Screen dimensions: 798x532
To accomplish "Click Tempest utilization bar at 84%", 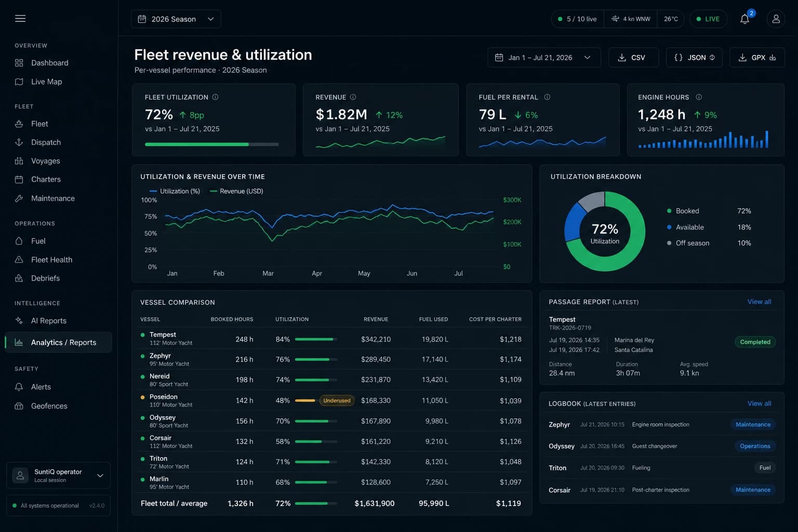I will coord(316,339).
